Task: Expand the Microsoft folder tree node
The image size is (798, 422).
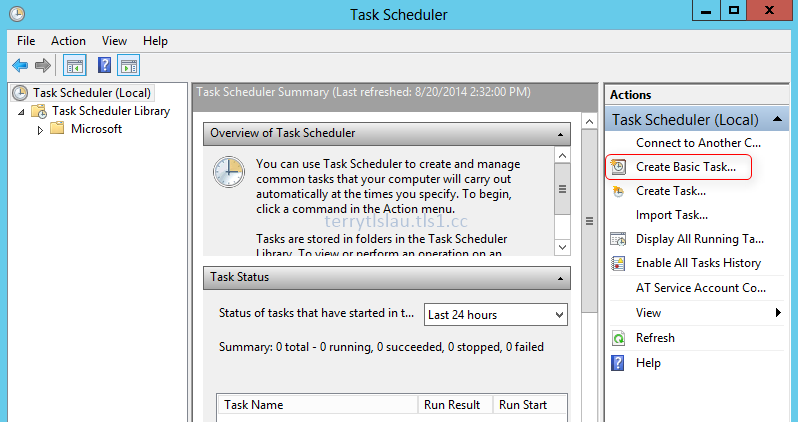Action: click(40, 130)
